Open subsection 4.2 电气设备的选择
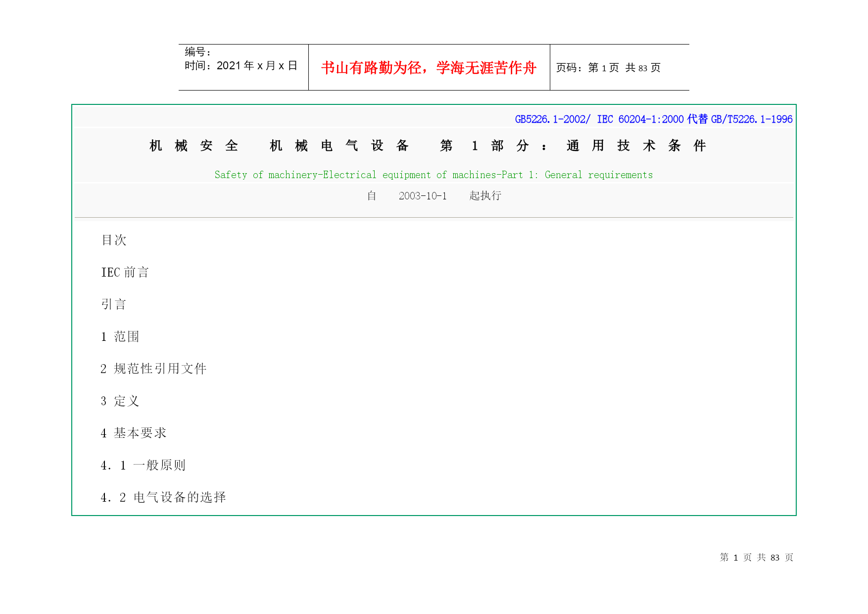 coord(163,497)
